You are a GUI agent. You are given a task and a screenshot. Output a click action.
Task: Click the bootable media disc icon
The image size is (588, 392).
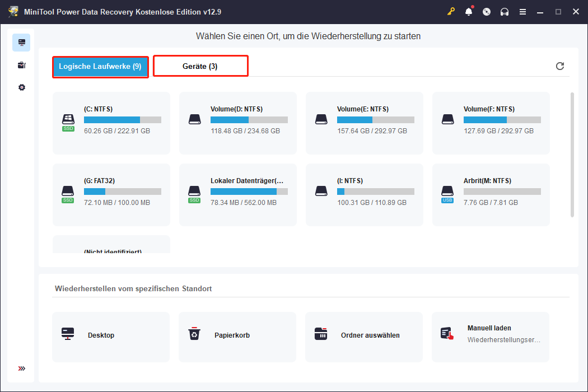tap(487, 12)
